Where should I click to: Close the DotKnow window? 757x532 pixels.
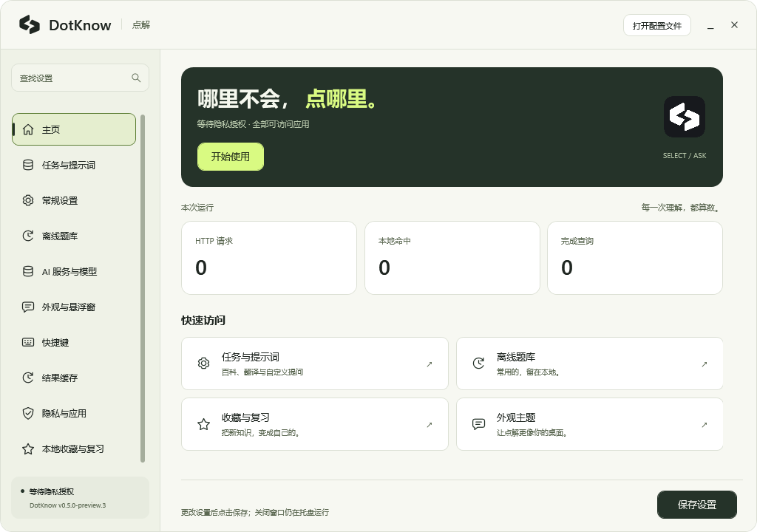[x=734, y=24]
